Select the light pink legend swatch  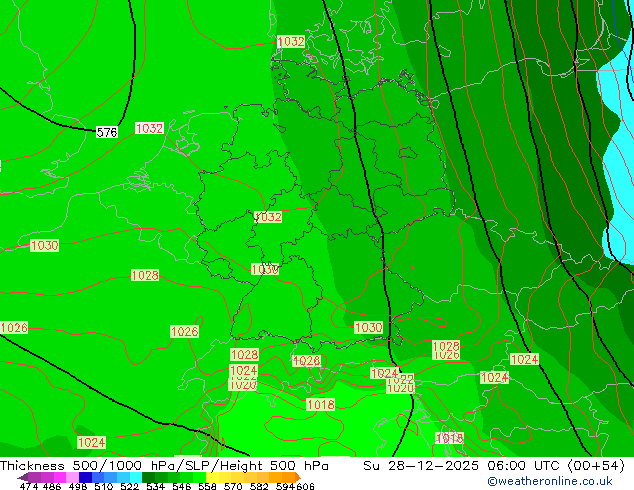pos(72,477)
